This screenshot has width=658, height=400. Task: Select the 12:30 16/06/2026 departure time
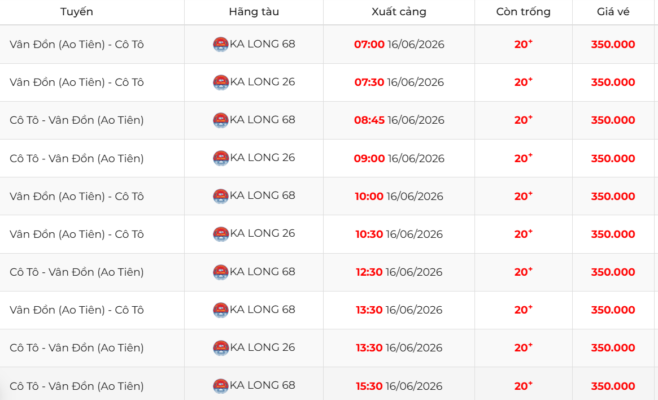pos(399,272)
